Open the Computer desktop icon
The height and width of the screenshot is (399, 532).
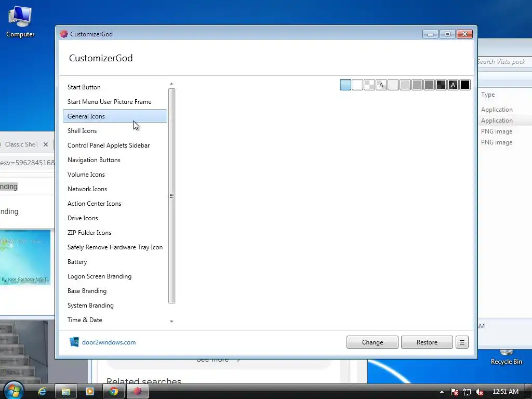click(20, 21)
